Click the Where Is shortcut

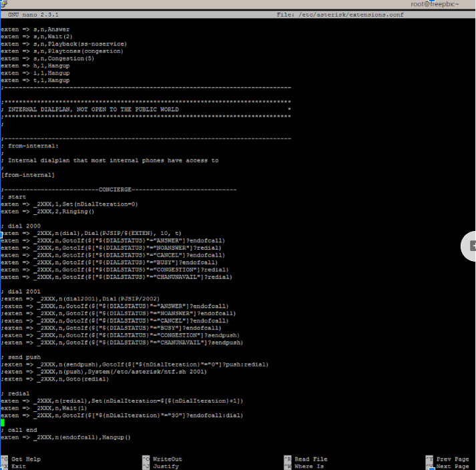308,466
